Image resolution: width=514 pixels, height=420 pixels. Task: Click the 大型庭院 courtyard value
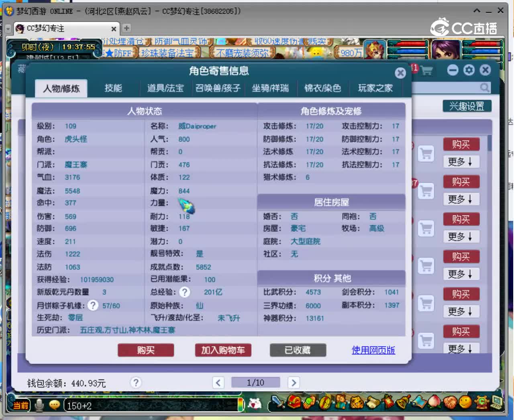pyautogui.click(x=305, y=241)
